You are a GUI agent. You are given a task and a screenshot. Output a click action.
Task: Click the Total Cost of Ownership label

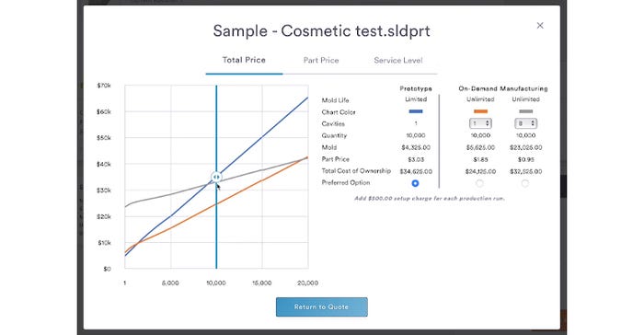[356, 170]
